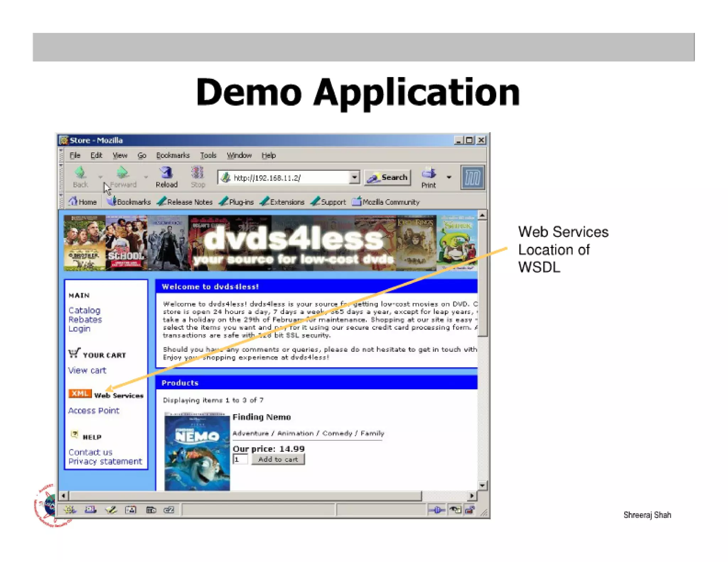Click the Composer status bar icon
The height and width of the screenshot is (562, 728).
click(111, 510)
